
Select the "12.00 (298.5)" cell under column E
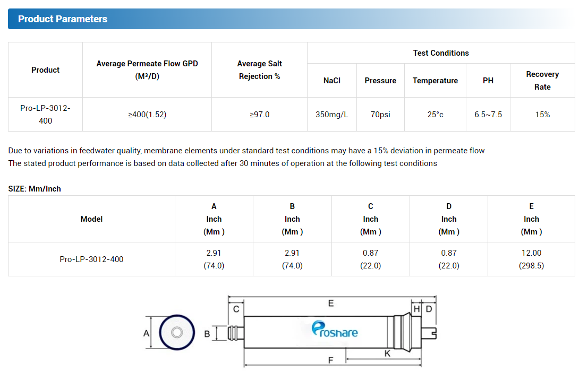pyautogui.click(x=531, y=259)
